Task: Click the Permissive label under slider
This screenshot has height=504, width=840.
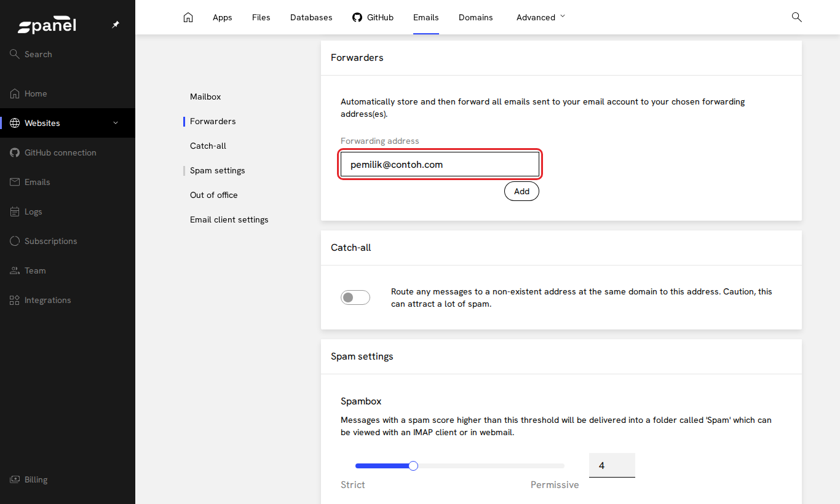Action: click(555, 484)
